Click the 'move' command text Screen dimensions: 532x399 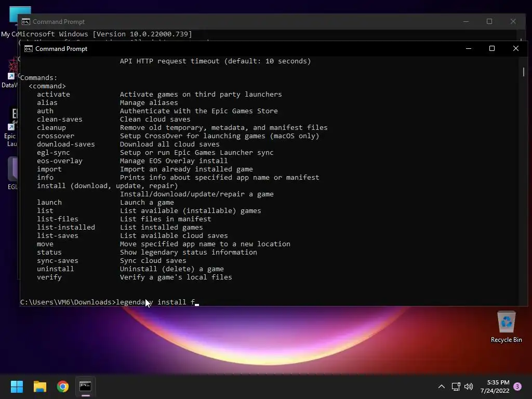(45, 244)
